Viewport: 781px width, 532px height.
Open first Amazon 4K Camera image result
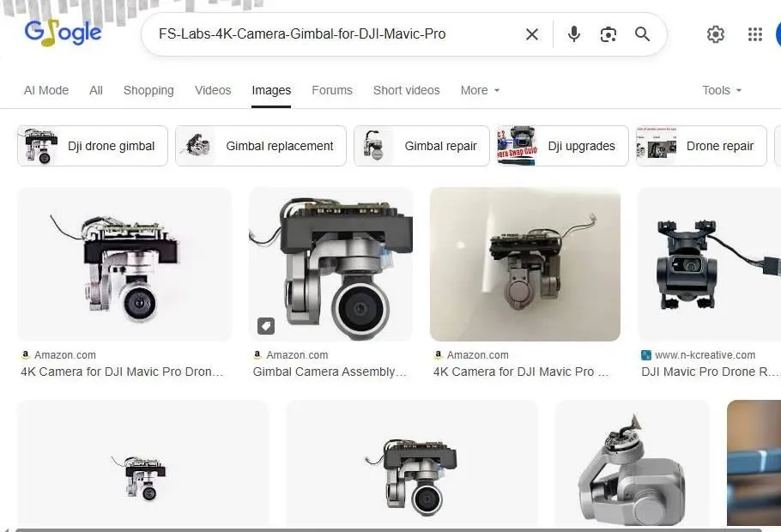point(124,264)
